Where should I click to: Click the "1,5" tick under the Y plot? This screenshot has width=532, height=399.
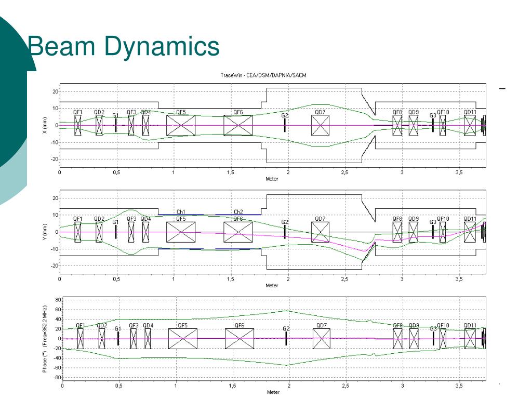point(231,279)
